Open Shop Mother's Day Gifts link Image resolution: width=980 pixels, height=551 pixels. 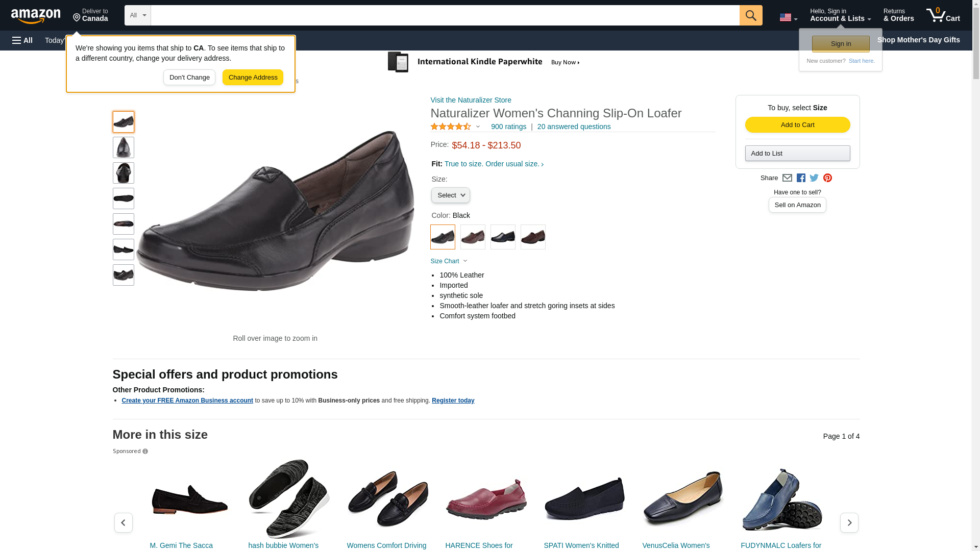(x=918, y=40)
